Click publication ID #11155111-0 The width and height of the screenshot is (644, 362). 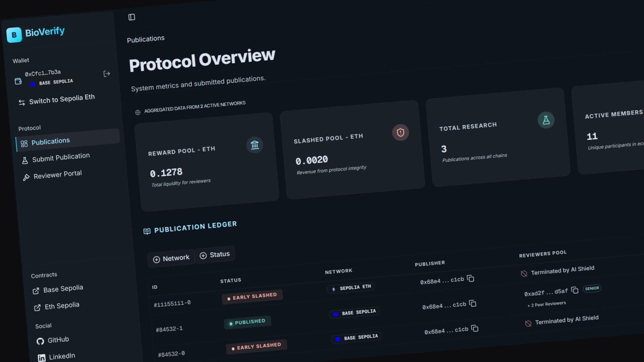172,303
